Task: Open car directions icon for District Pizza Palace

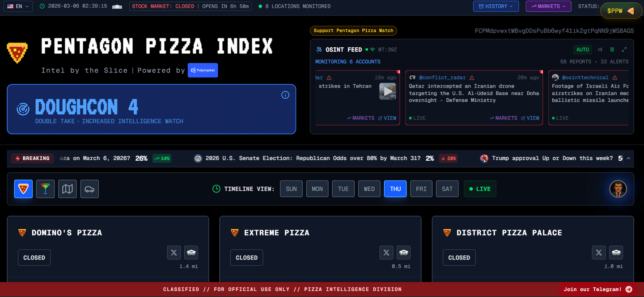Action: click(616, 252)
